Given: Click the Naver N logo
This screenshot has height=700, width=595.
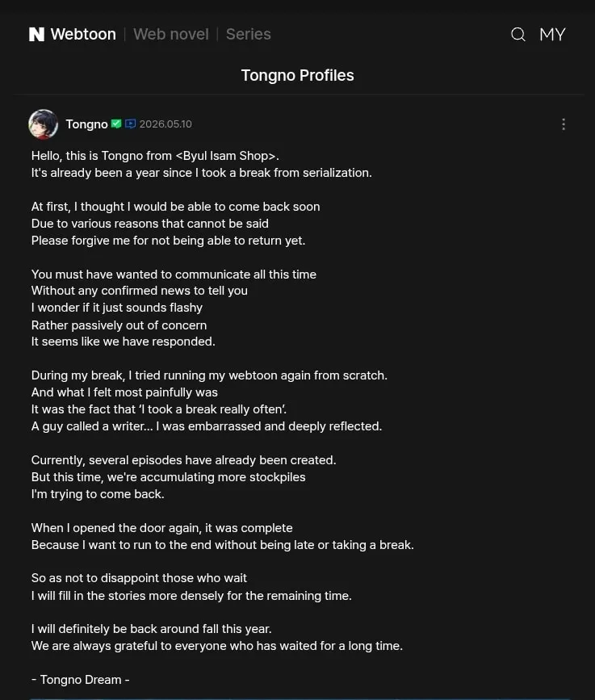Looking at the screenshot, I should 36,35.
